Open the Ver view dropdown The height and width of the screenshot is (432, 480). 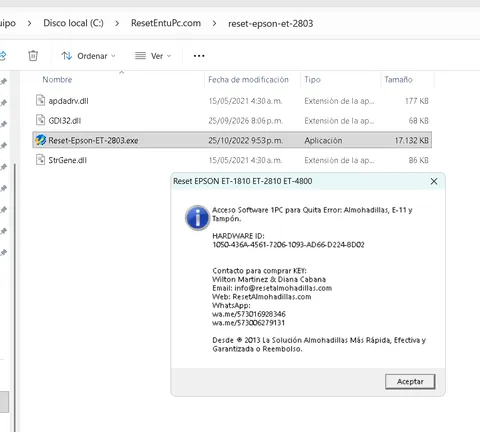[x=153, y=56]
